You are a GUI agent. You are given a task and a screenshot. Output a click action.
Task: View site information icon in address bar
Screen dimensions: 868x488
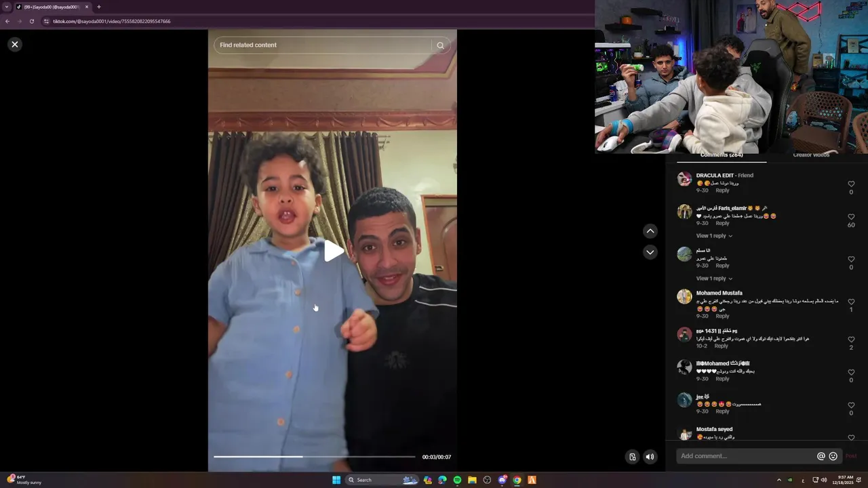click(x=46, y=21)
